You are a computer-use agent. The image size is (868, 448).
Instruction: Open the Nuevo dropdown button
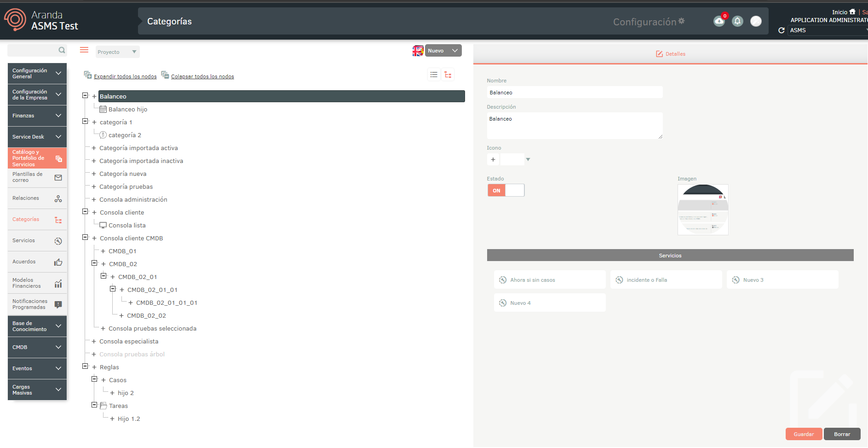pos(443,51)
